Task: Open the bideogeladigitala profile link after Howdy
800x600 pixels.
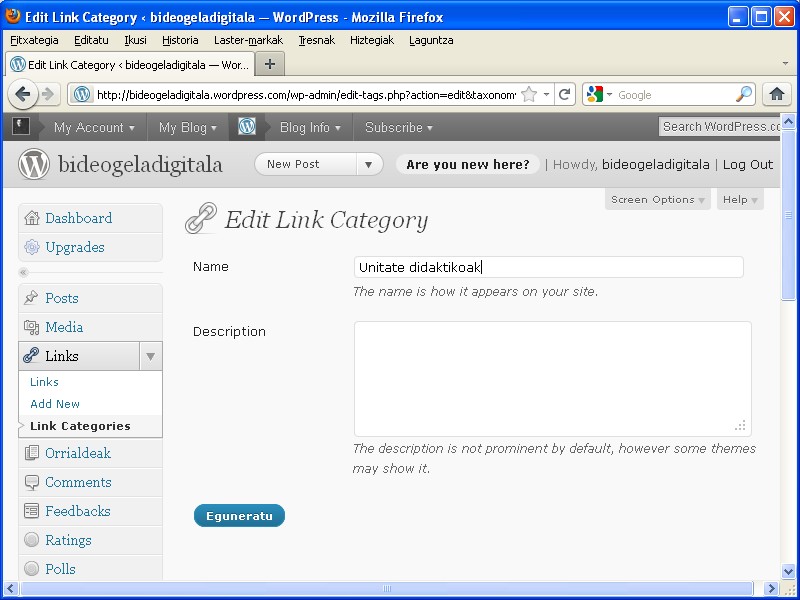Action: pyautogui.click(x=656, y=164)
